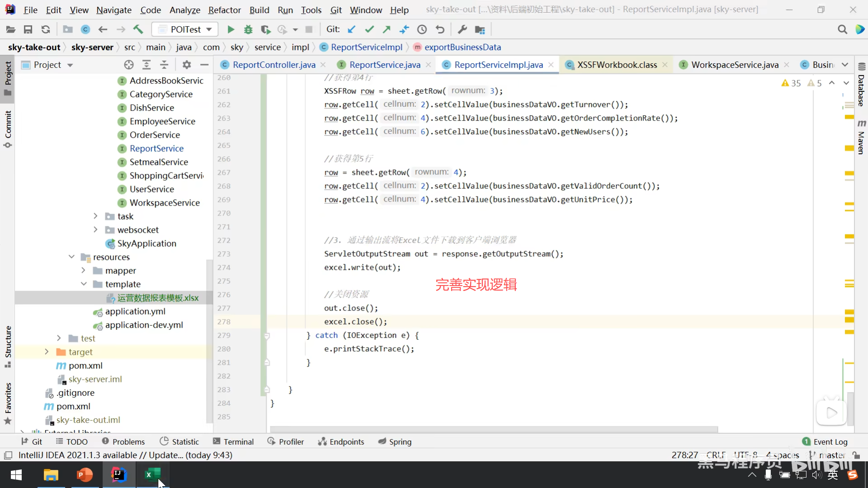The image size is (868, 488).
Task: Select opened file target icon in Project panel
Action: pyautogui.click(x=129, y=65)
